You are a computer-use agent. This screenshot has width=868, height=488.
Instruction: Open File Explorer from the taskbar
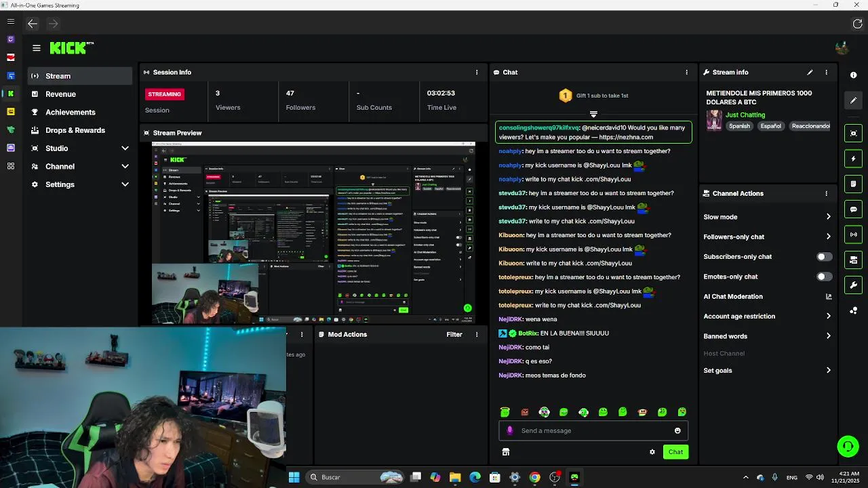tap(455, 477)
